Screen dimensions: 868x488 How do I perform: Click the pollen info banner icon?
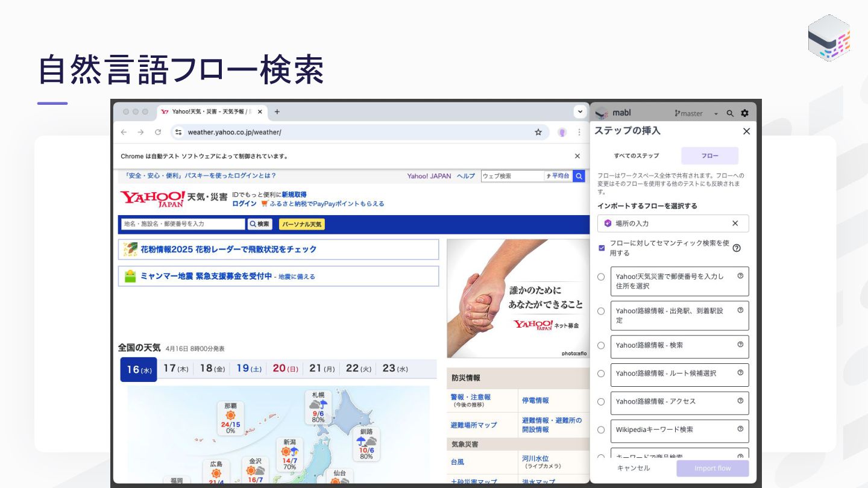(130, 249)
